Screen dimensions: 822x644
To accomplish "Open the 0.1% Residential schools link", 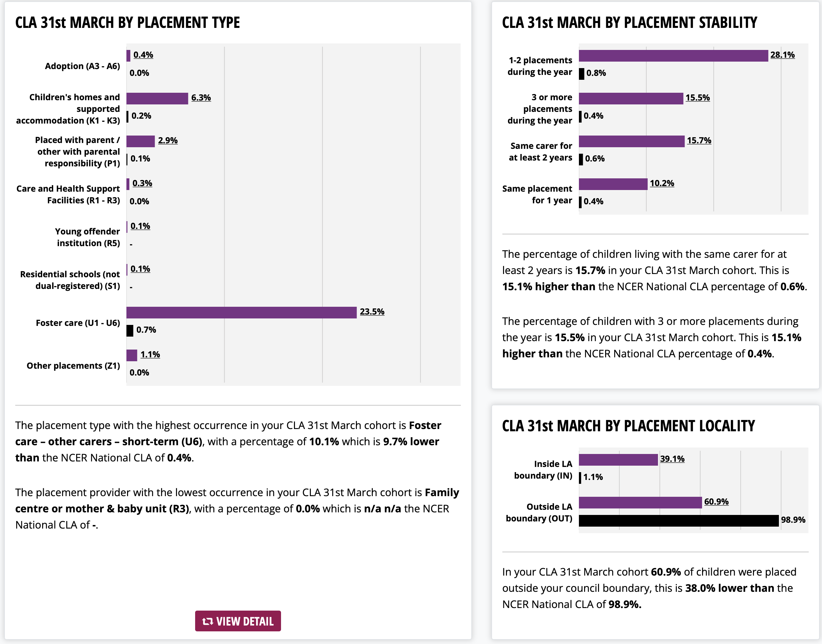I will [140, 269].
